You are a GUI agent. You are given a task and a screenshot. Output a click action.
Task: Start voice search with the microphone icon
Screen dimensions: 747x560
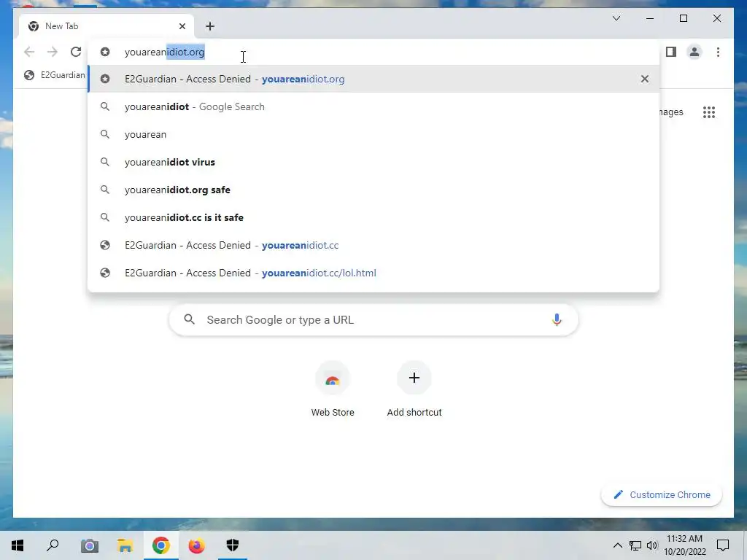(557, 320)
